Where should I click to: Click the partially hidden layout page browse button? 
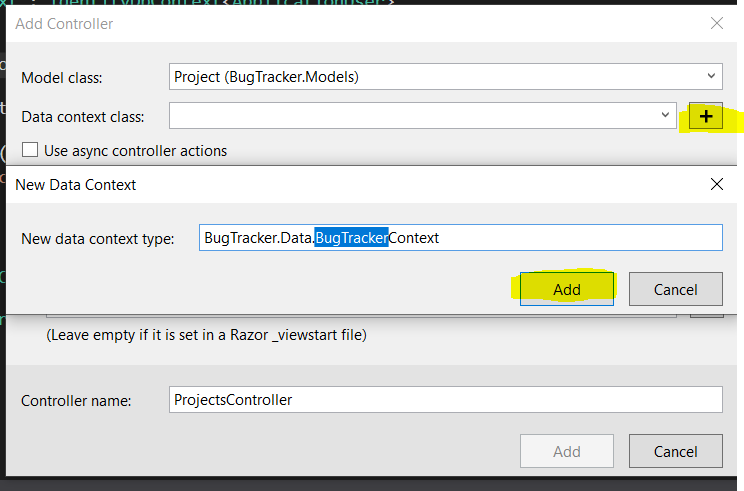[707, 312]
